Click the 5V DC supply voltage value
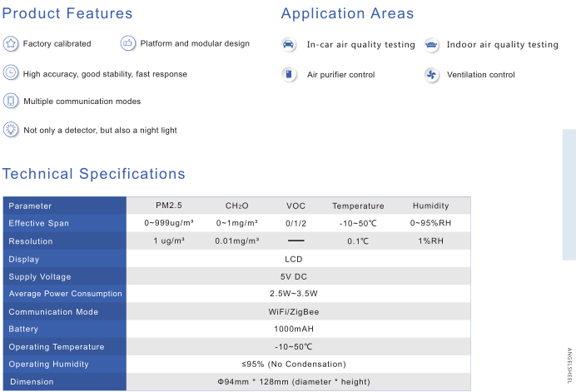This screenshot has width=576, height=392. click(x=294, y=276)
